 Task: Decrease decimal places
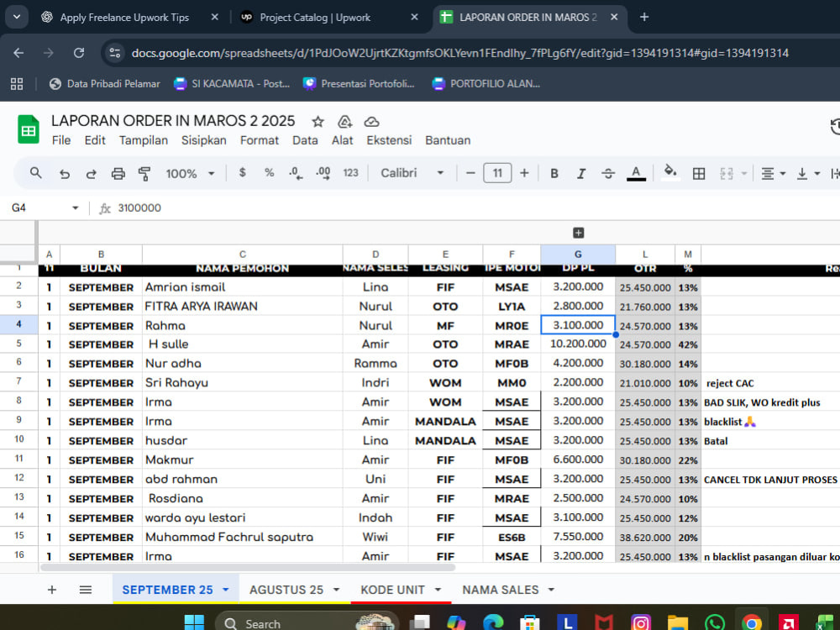pos(295,173)
